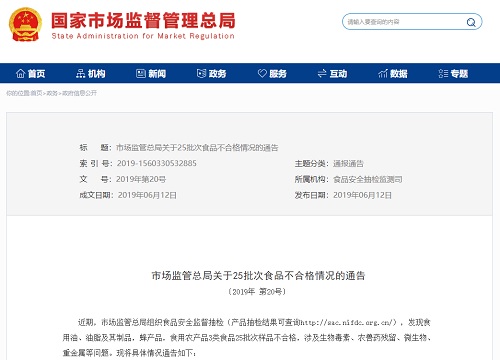500x360 pixels.
Task: Click the home icon beside 首页
Action: 20,73
